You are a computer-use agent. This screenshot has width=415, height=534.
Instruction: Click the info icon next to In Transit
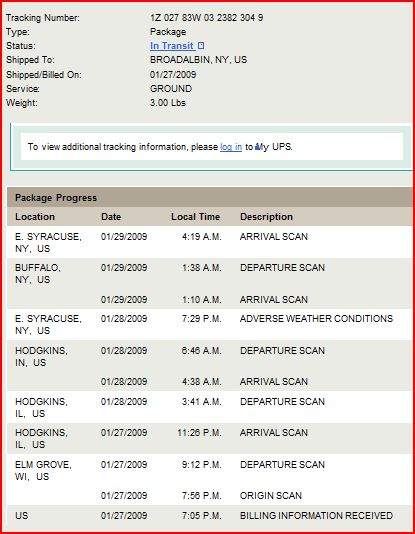201,45
